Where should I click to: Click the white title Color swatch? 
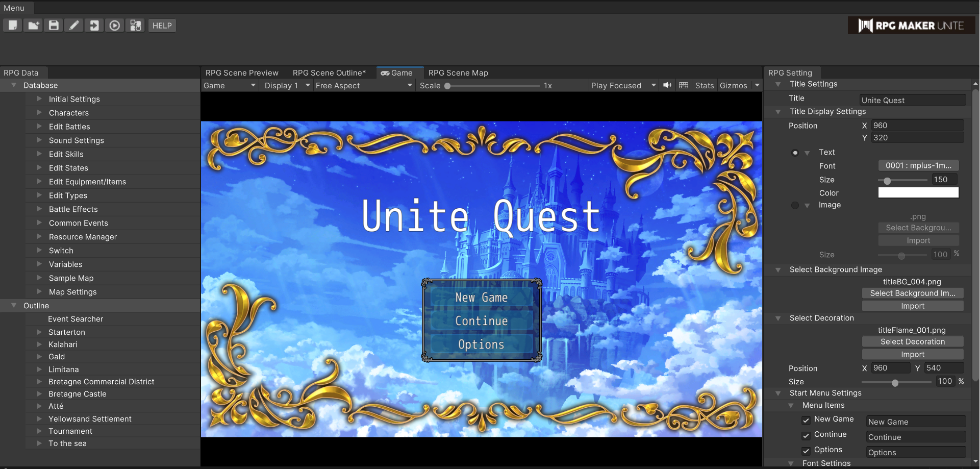coord(918,192)
